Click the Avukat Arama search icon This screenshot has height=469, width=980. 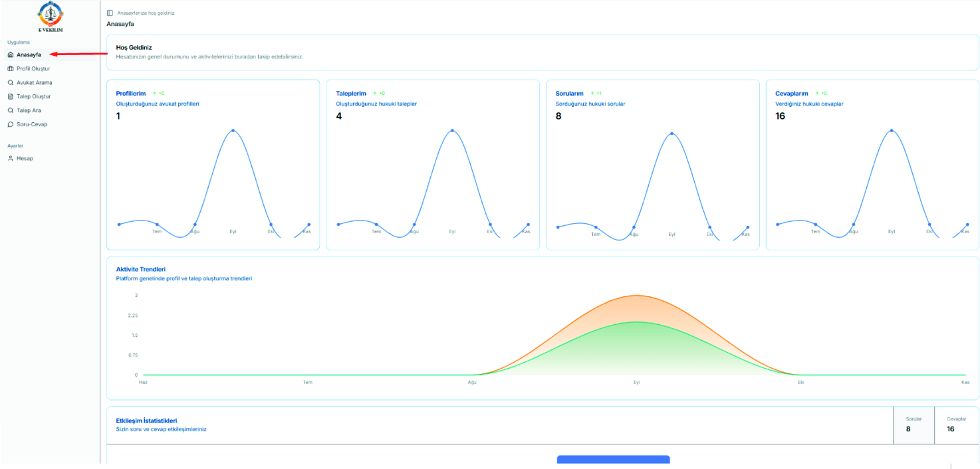point(11,82)
